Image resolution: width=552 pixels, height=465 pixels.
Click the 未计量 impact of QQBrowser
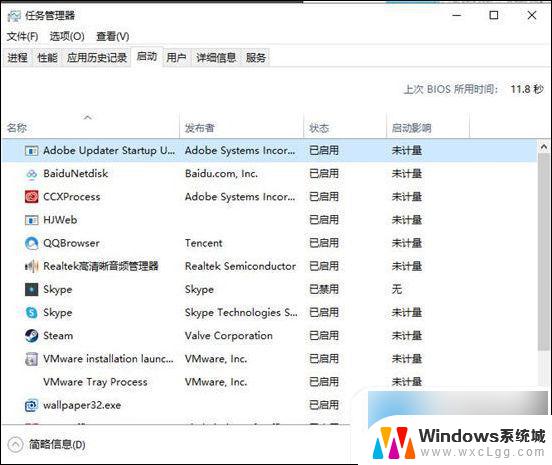click(x=407, y=243)
